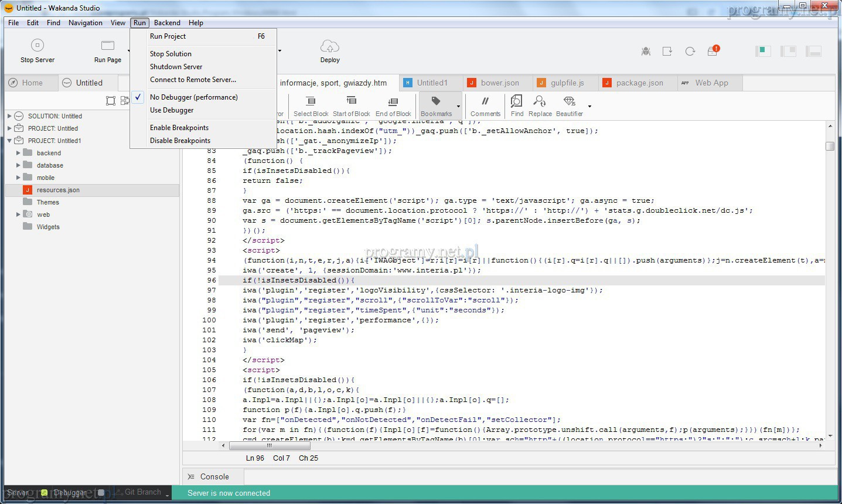This screenshot has width=842, height=504.
Task: Select the Use Debugger option
Action: tap(171, 110)
